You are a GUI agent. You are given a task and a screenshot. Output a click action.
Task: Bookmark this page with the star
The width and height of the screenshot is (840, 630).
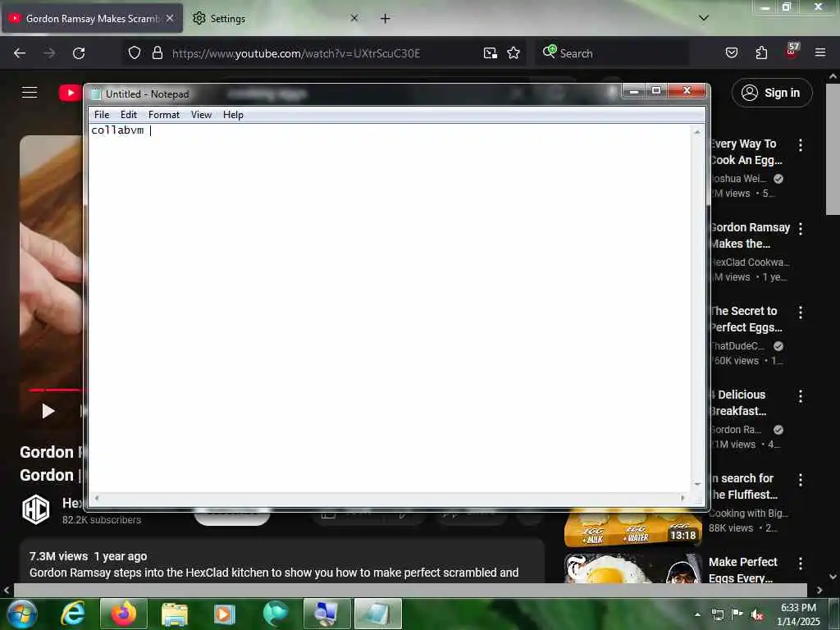(x=514, y=53)
